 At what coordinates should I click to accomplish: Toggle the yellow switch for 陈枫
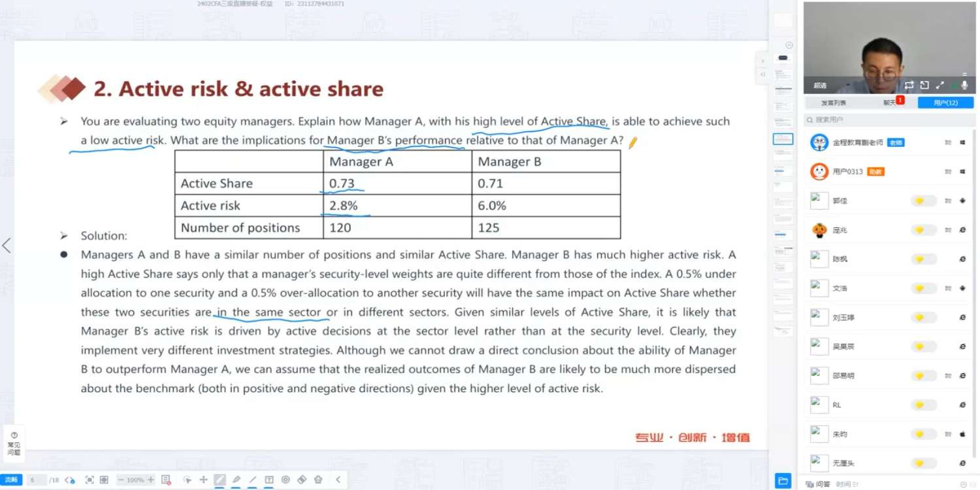tap(923, 259)
